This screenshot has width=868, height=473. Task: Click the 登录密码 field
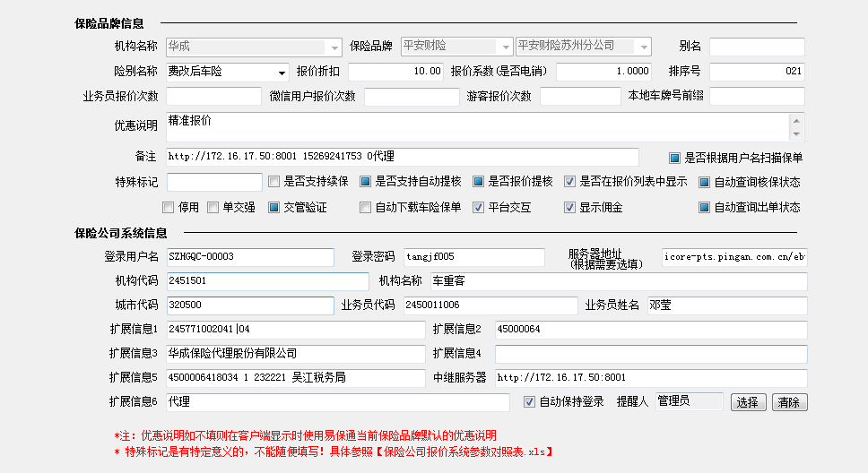click(473, 257)
